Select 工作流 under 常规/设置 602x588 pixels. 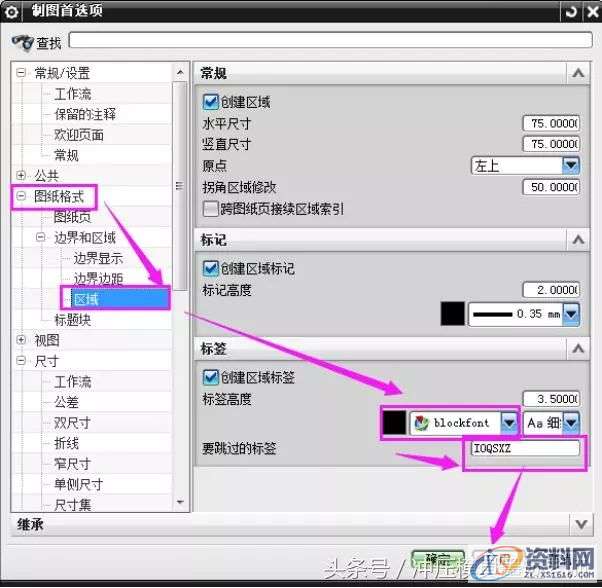73,94
